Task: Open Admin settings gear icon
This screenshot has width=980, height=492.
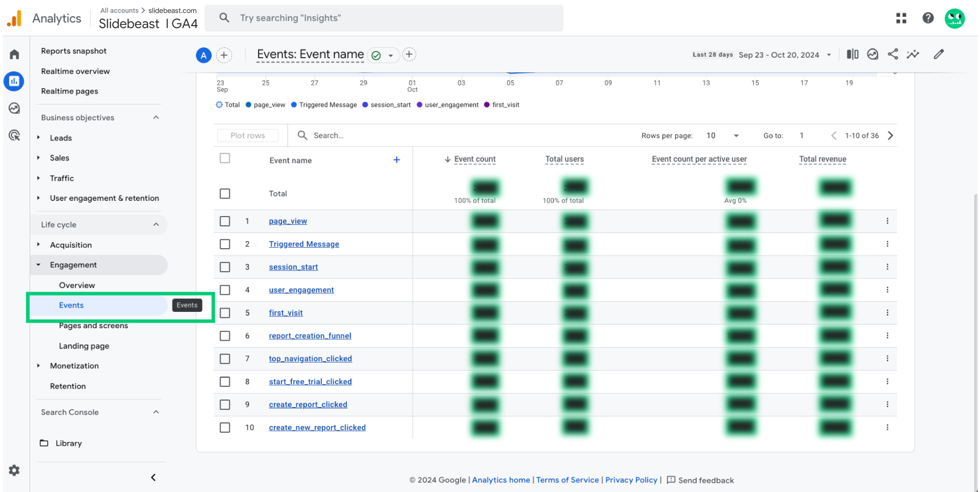Action: coord(14,470)
